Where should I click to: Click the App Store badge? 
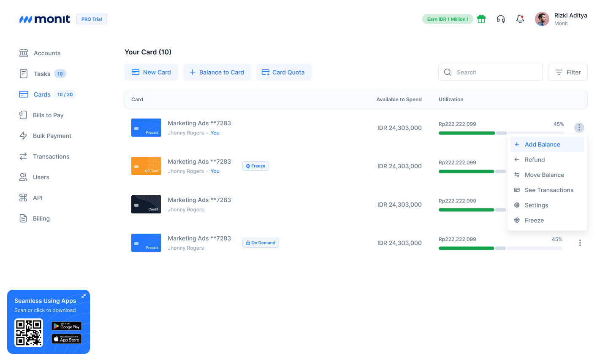(67, 339)
